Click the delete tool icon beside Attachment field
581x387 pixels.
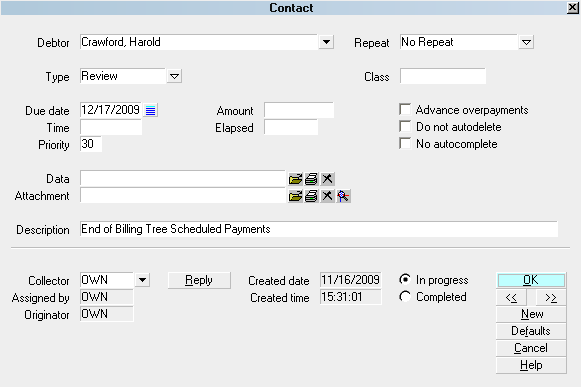pos(327,196)
